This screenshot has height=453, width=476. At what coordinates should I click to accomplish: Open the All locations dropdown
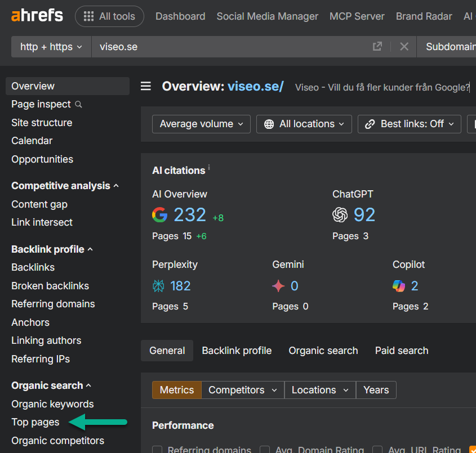tap(304, 124)
